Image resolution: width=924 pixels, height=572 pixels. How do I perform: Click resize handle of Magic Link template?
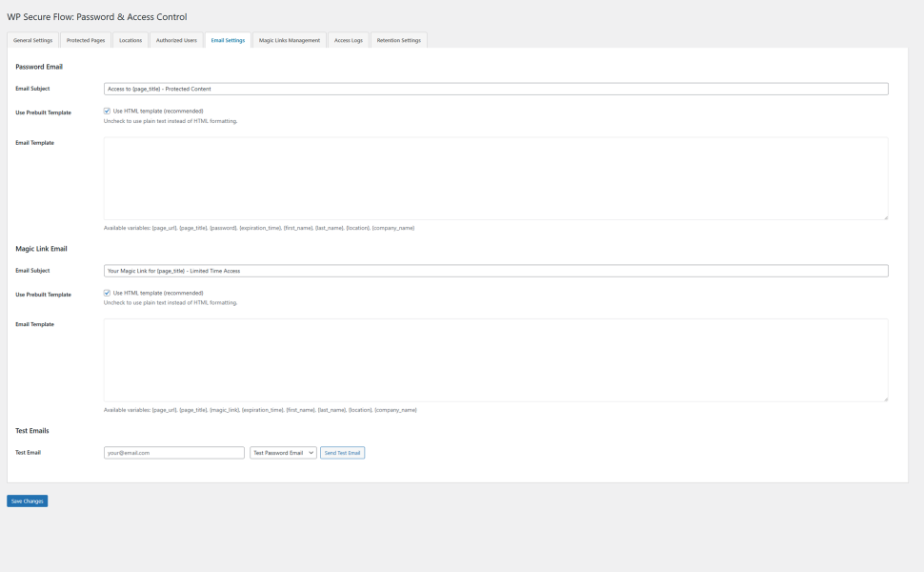pos(885,398)
